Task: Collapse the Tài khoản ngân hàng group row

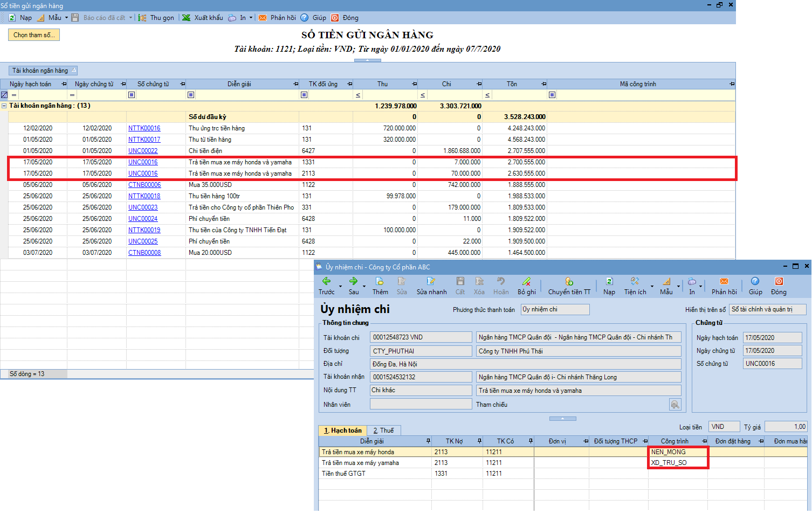Action: (4, 106)
